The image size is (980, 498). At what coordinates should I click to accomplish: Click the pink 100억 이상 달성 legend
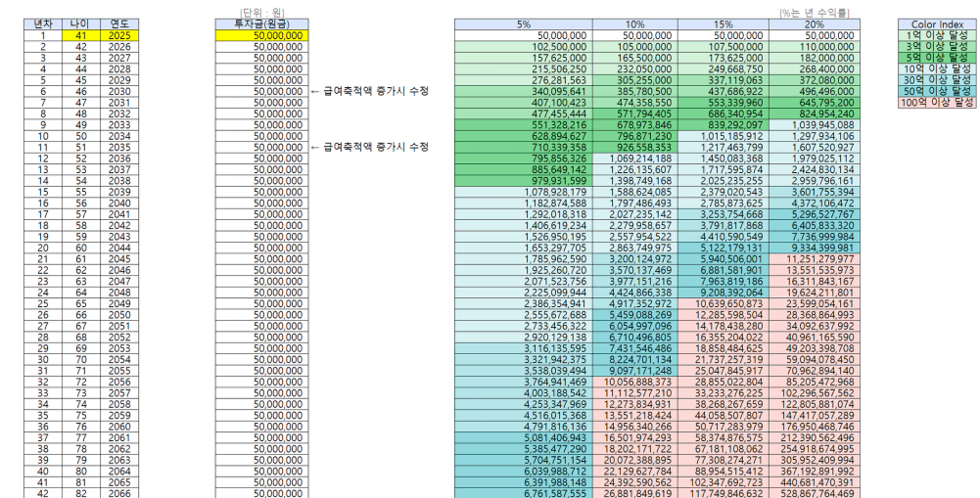click(936, 102)
